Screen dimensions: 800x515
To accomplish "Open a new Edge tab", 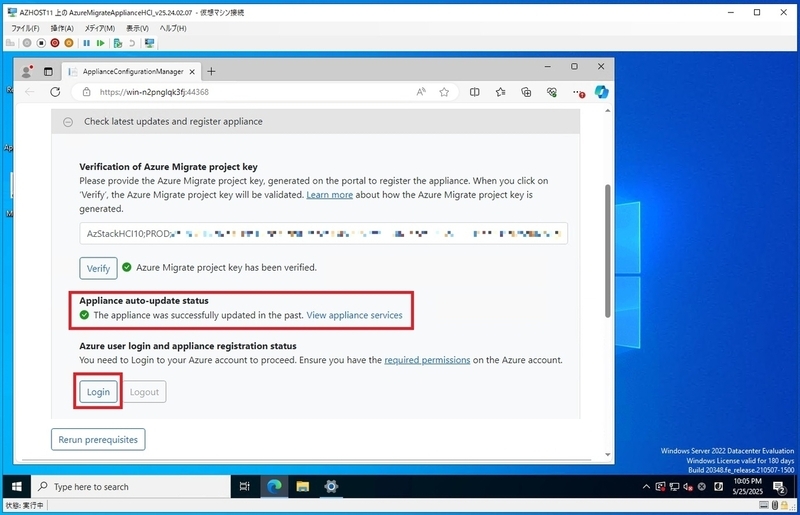I will click(211, 71).
